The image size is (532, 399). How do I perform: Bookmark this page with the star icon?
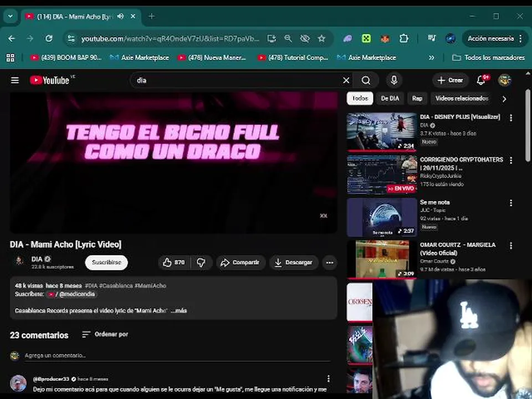tap(321, 38)
